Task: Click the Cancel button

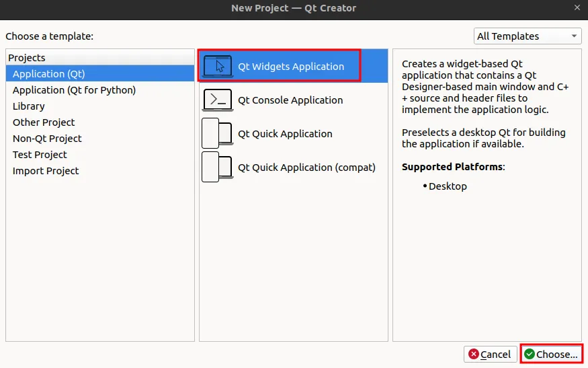Action: pos(490,354)
